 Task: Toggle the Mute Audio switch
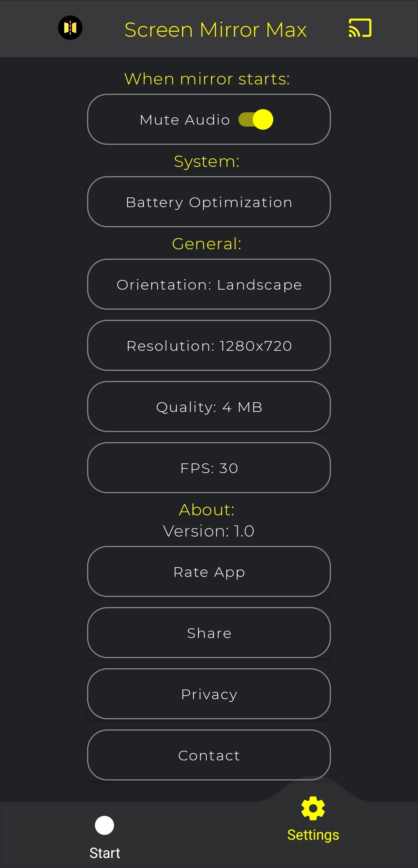256,119
